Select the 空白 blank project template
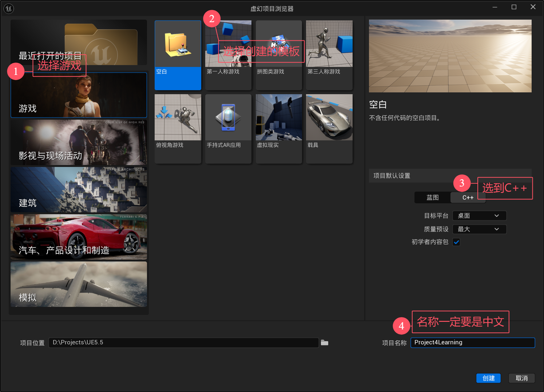This screenshot has height=392, width=544. click(178, 55)
